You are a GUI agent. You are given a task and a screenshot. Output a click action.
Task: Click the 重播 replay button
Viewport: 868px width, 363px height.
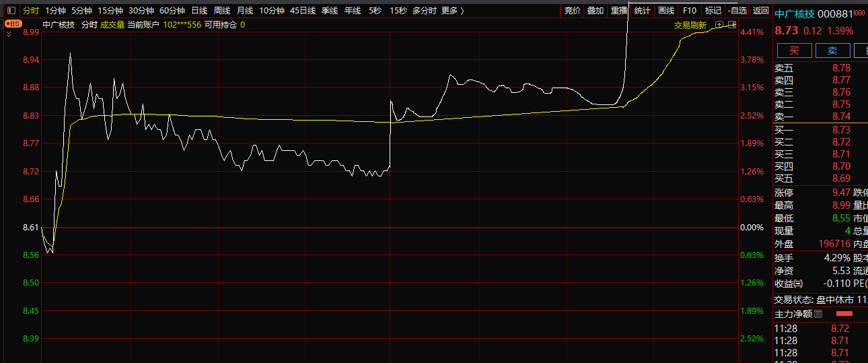click(x=618, y=11)
